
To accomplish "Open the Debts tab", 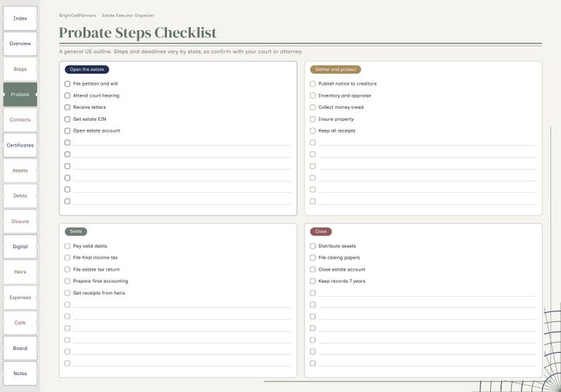I will pos(20,196).
